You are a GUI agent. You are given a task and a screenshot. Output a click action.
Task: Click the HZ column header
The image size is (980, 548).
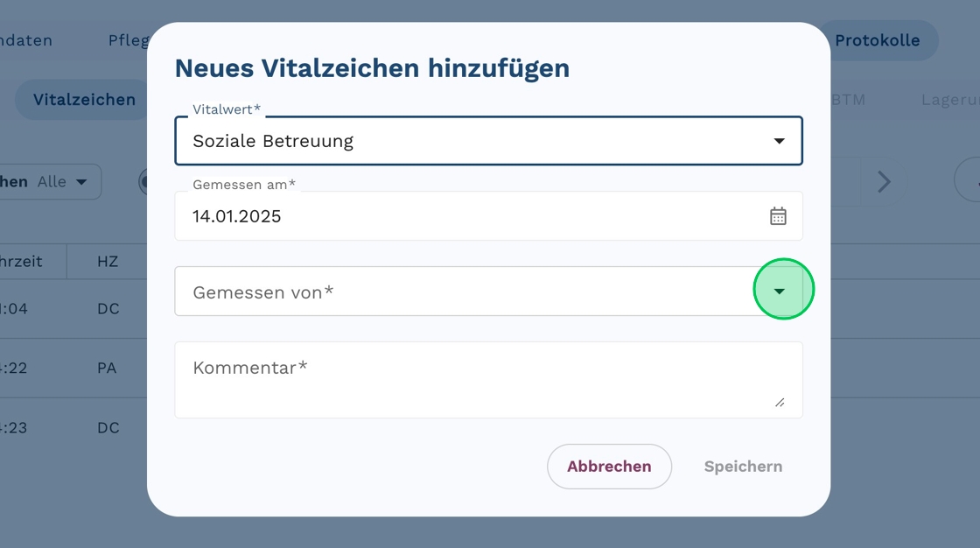click(108, 262)
